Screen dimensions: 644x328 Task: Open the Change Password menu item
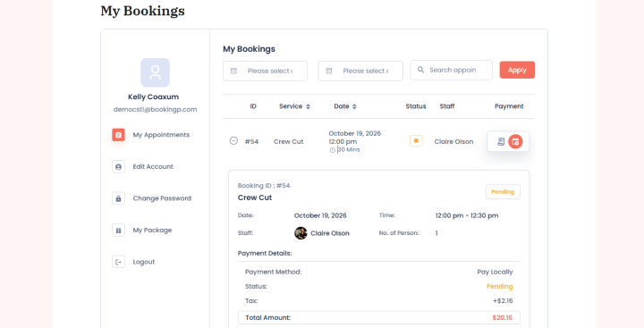[162, 198]
